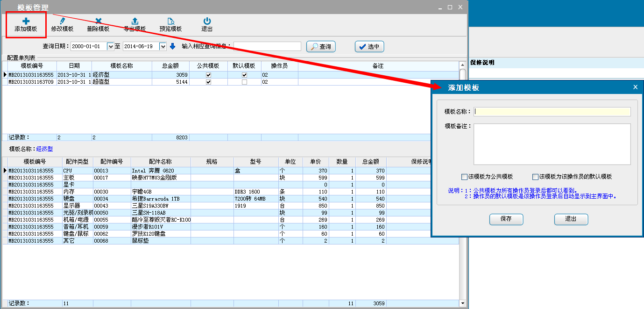Image resolution: width=644 pixels, height=309 pixels.
Task: Open the start date 2000-01-01 dropdown
Action: (110, 46)
